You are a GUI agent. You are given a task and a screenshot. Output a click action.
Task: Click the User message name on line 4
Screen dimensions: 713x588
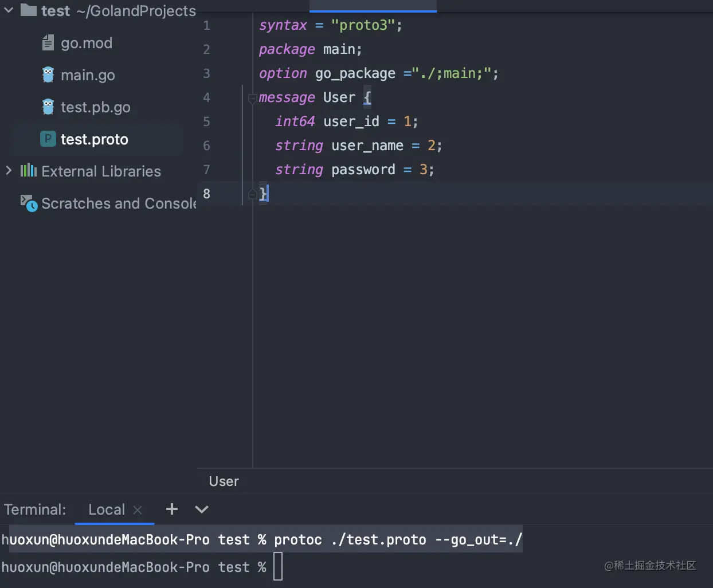click(x=339, y=97)
